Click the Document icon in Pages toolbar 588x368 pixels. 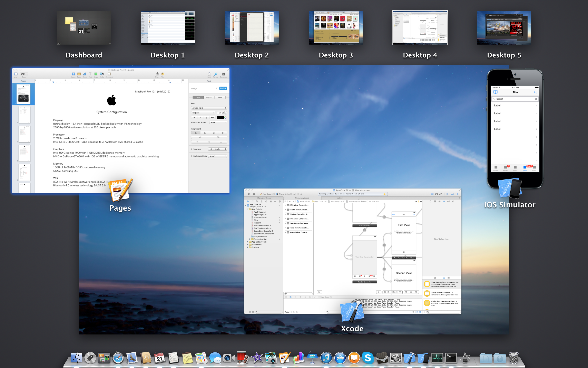pyautogui.click(x=224, y=74)
